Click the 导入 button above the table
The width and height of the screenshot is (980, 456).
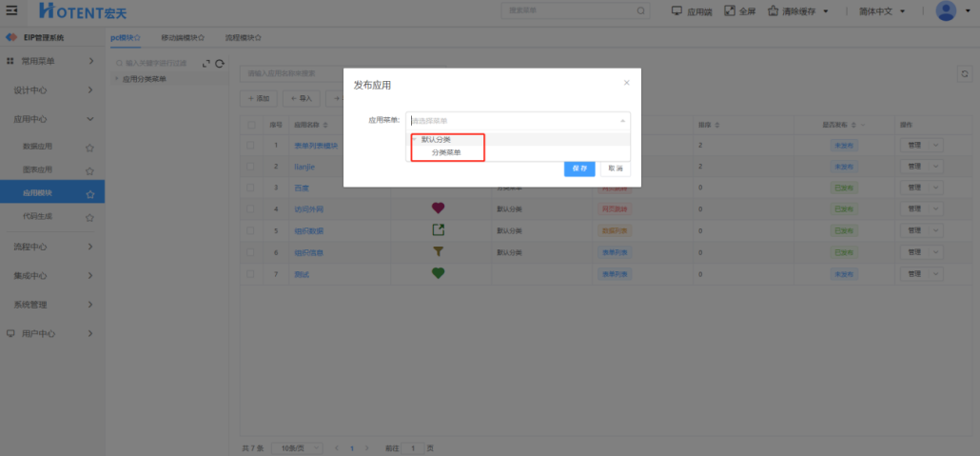pos(302,98)
